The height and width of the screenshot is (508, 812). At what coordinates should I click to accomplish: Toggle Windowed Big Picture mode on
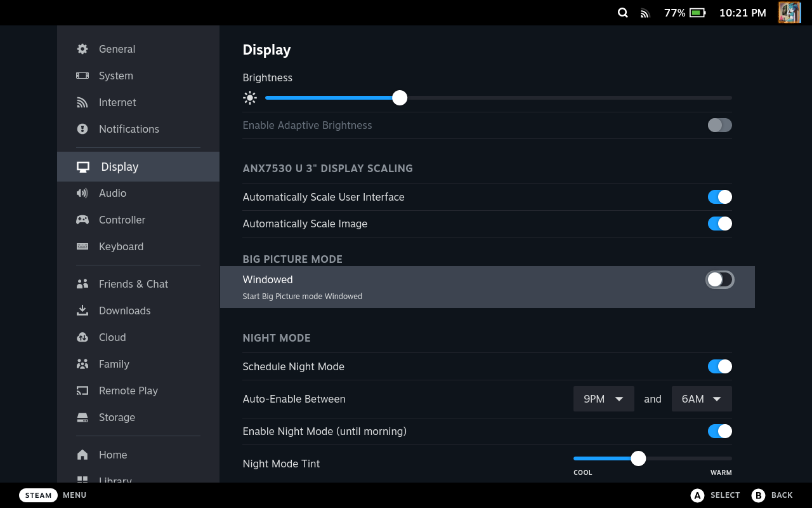click(720, 279)
